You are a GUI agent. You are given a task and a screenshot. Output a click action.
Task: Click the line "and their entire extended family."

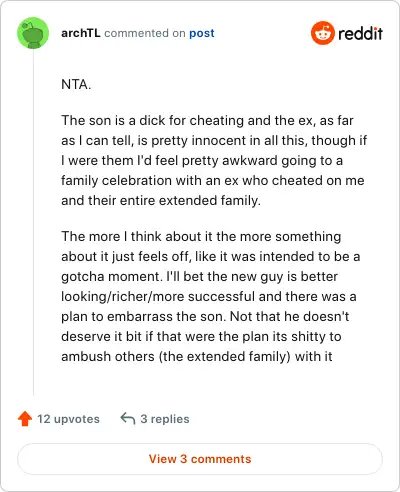click(x=161, y=201)
